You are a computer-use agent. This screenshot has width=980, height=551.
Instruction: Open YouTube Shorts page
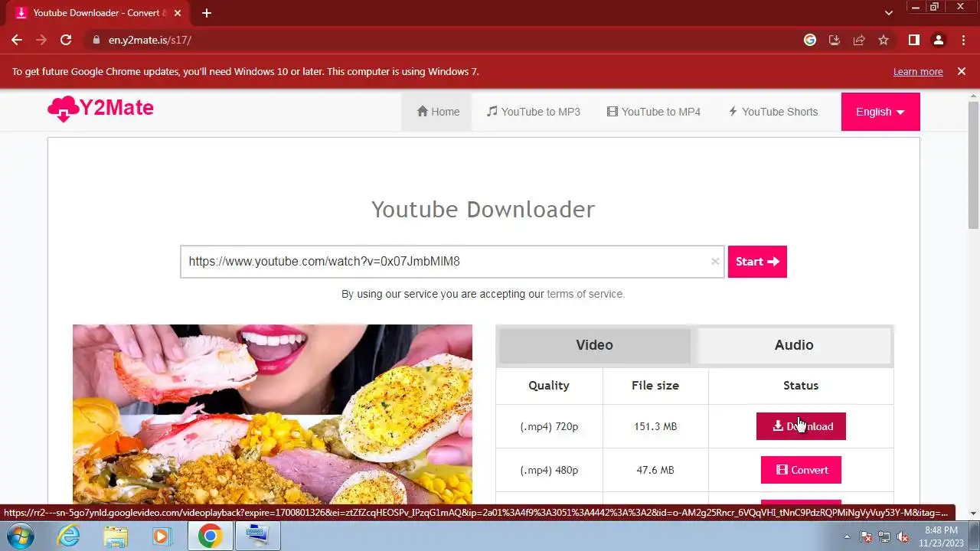(773, 112)
